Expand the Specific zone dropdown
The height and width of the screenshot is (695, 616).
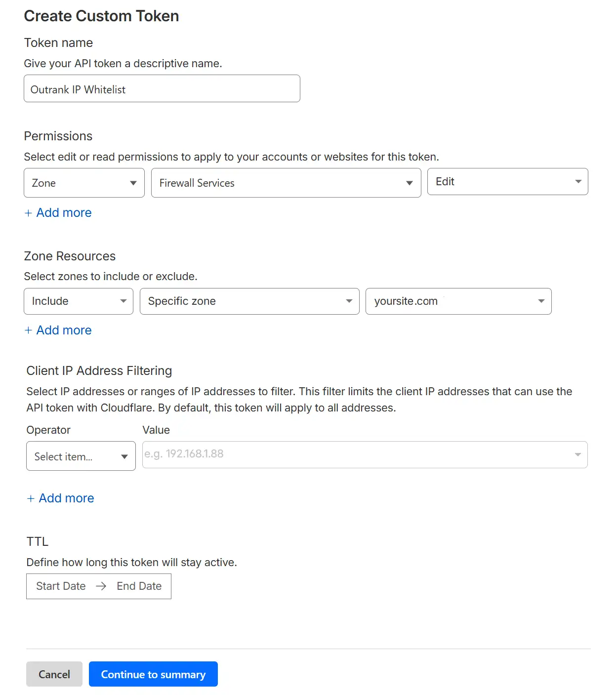tap(249, 301)
